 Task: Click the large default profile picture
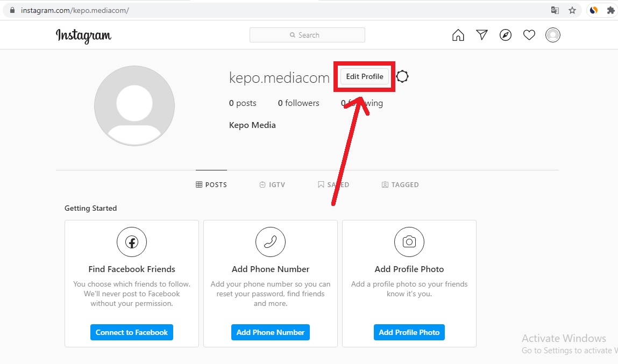point(134,106)
